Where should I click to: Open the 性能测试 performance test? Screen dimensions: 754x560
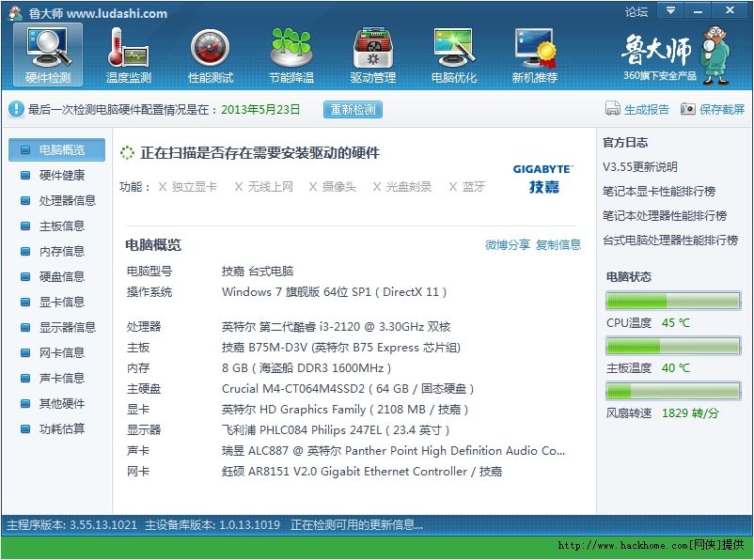pyautogui.click(x=211, y=54)
